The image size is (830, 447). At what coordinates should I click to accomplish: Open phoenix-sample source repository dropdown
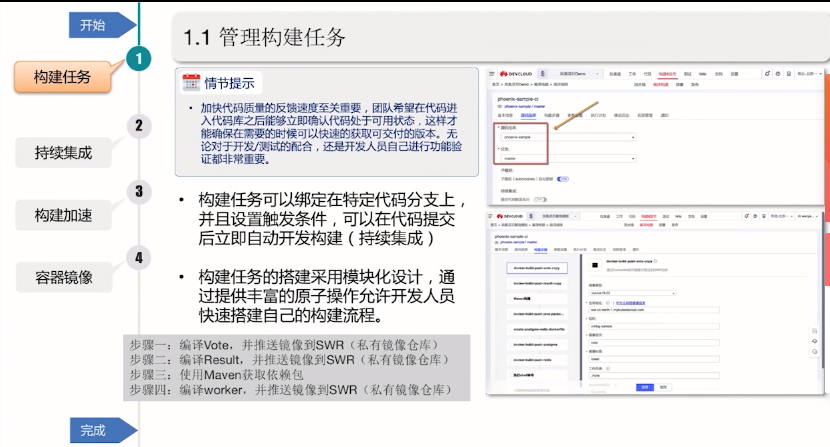coord(568,137)
